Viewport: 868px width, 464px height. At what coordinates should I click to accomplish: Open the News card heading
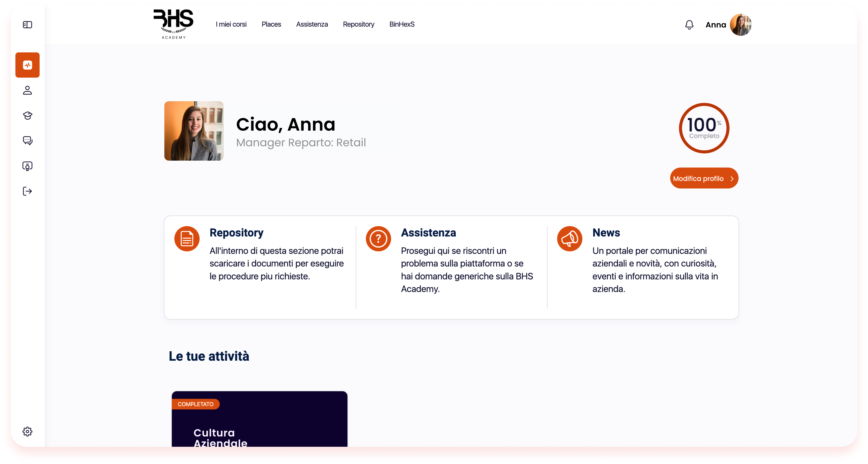pos(606,233)
